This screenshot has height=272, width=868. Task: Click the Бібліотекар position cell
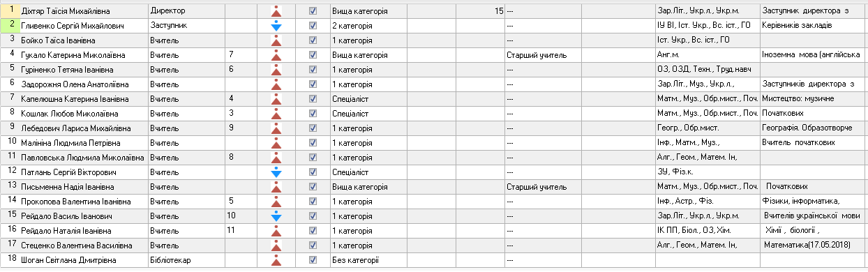(x=186, y=260)
